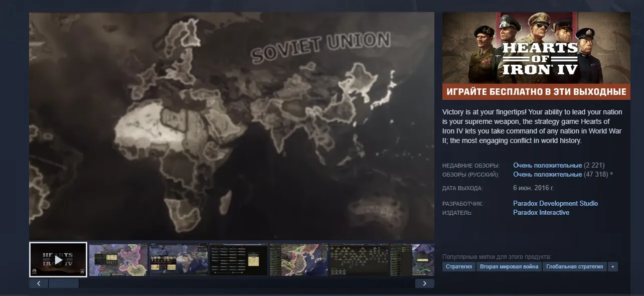
Task: Open Paradox Development Studio developer link
Action: (x=555, y=204)
